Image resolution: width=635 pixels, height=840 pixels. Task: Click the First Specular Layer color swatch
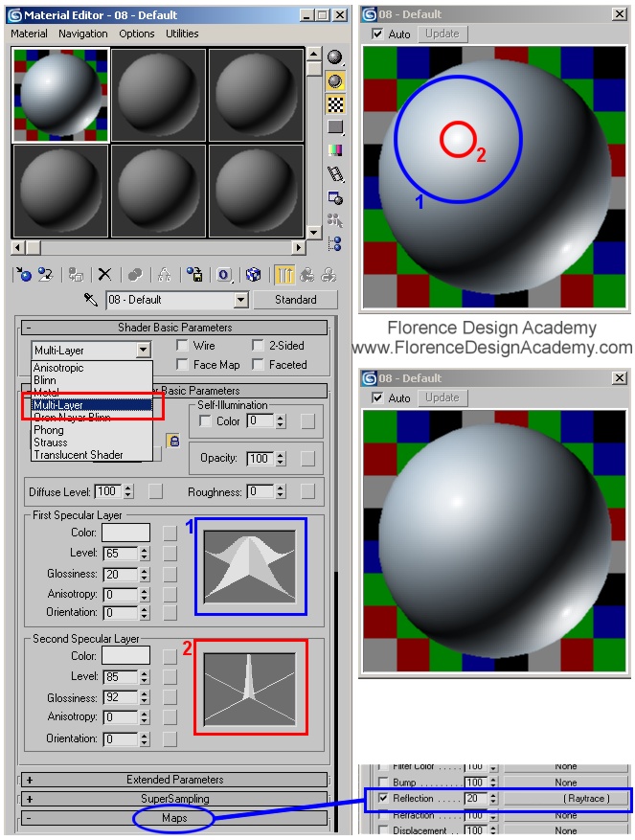pyautogui.click(x=125, y=533)
